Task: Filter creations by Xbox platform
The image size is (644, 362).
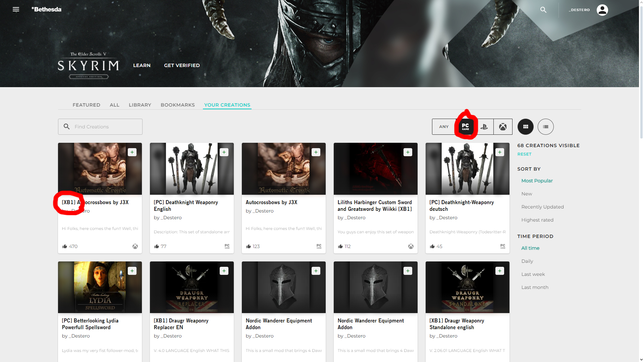Action: point(503,127)
